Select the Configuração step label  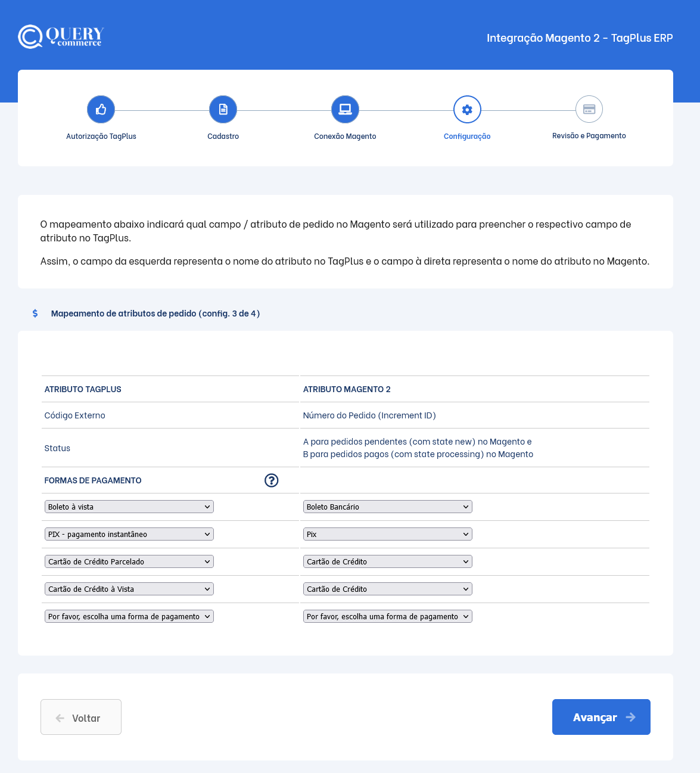(x=467, y=136)
